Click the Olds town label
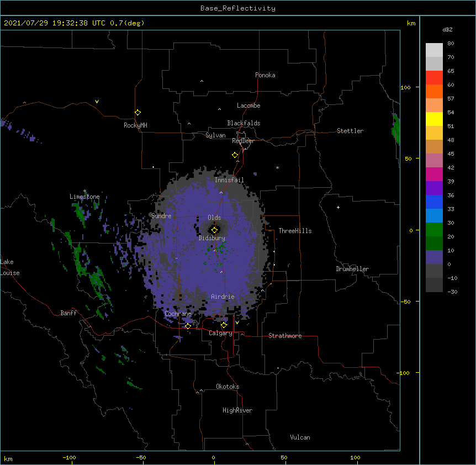 click(214, 218)
